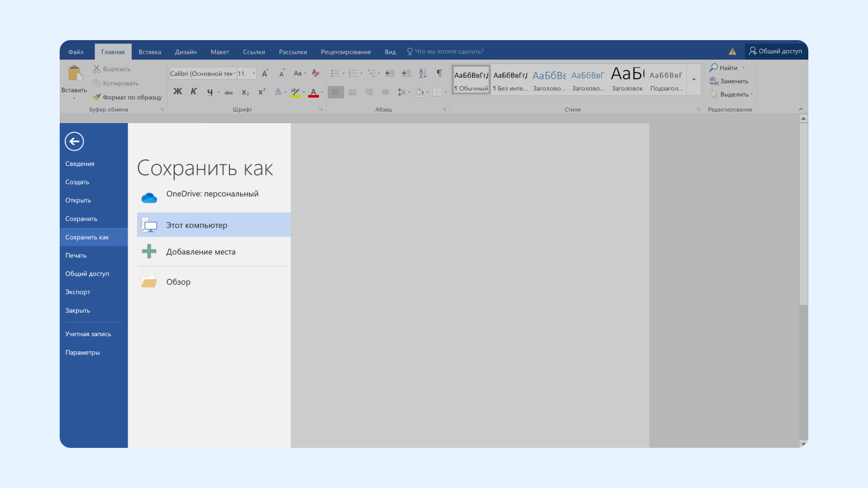Image resolution: width=868 pixels, height=488 pixels.
Task: Select the strikethrough text icon
Action: click(x=228, y=92)
